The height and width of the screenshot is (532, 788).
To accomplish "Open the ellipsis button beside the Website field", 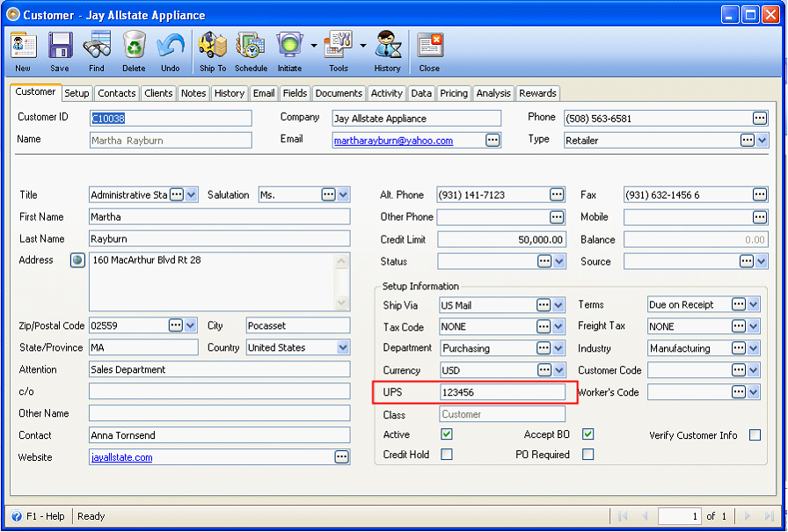I will 342,457.
